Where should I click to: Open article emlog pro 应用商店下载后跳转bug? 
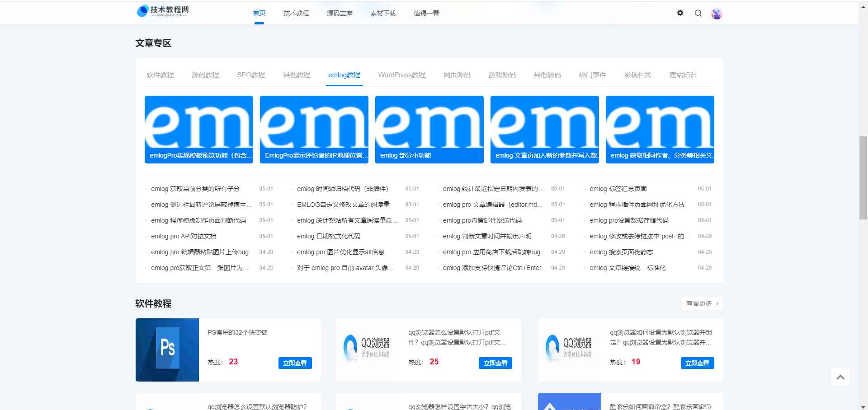coord(492,252)
